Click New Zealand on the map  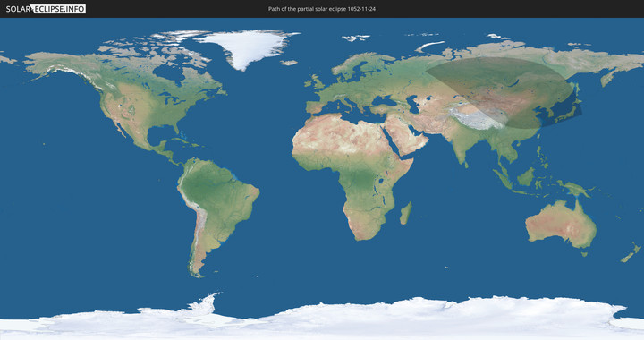(x=631, y=252)
